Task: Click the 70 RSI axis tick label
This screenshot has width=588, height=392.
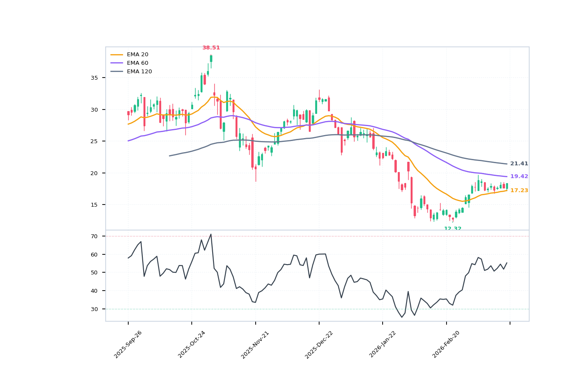Action: click(x=94, y=236)
